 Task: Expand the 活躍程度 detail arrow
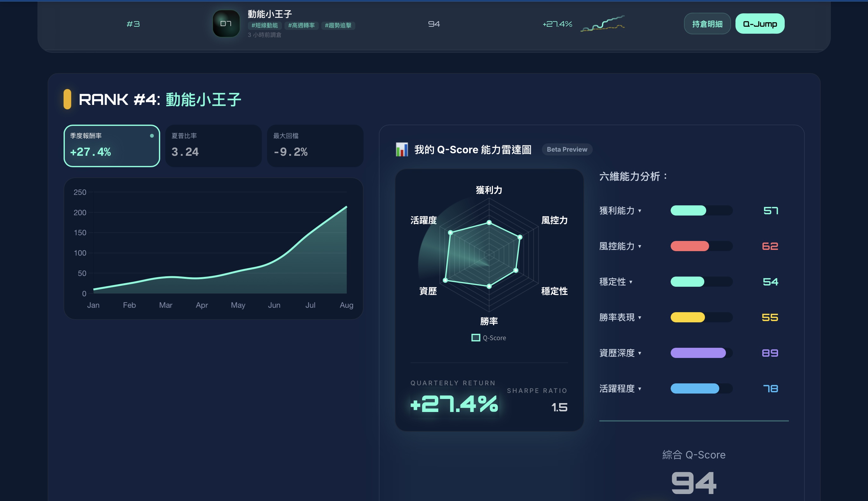pyautogui.click(x=639, y=389)
